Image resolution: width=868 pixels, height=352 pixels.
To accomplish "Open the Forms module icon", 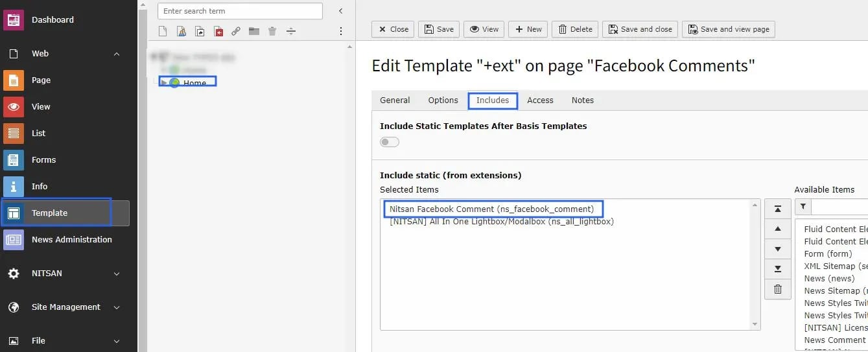I will click(14, 160).
